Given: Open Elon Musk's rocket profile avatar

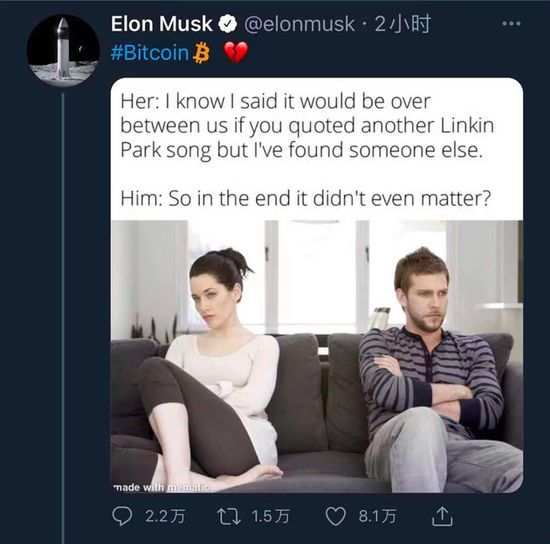Looking at the screenshot, I should [63, 50].
